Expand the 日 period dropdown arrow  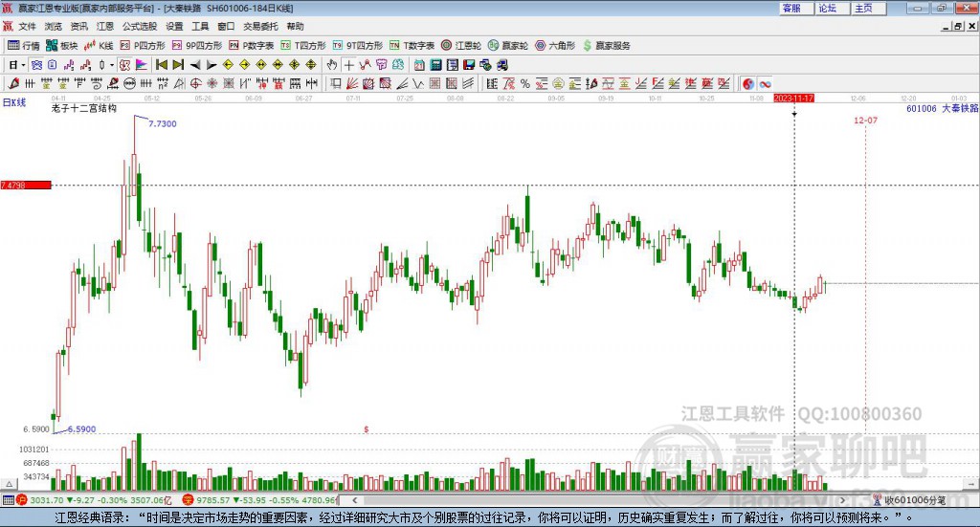tap(23, 65)
